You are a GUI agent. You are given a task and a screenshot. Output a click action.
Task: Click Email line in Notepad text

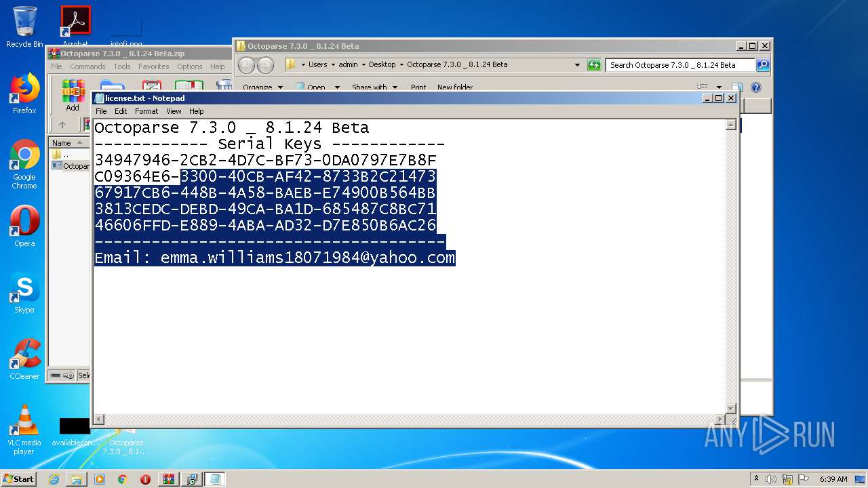click(275, 258)
